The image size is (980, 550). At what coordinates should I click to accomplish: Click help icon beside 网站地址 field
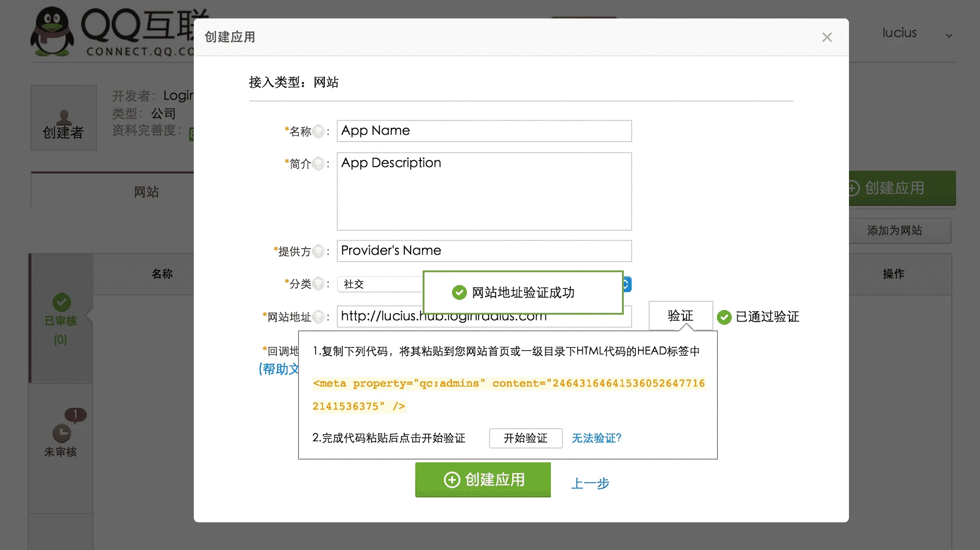319,317
